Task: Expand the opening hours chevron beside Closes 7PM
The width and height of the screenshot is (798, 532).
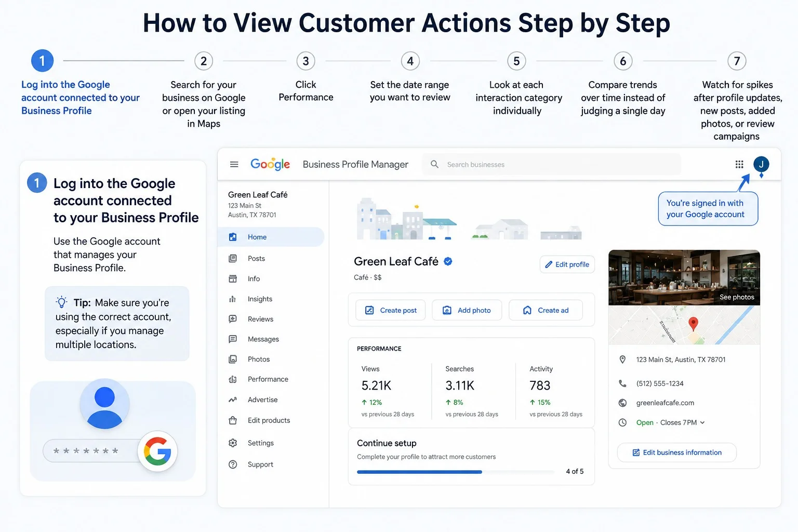Action: coord(702,422)
